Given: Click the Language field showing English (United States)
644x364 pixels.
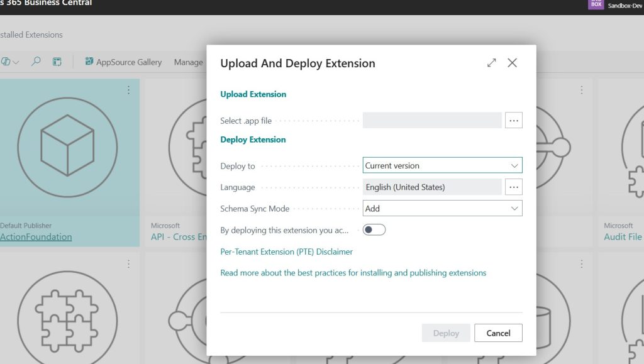Looking at the screenshot, I should [432, 187].
